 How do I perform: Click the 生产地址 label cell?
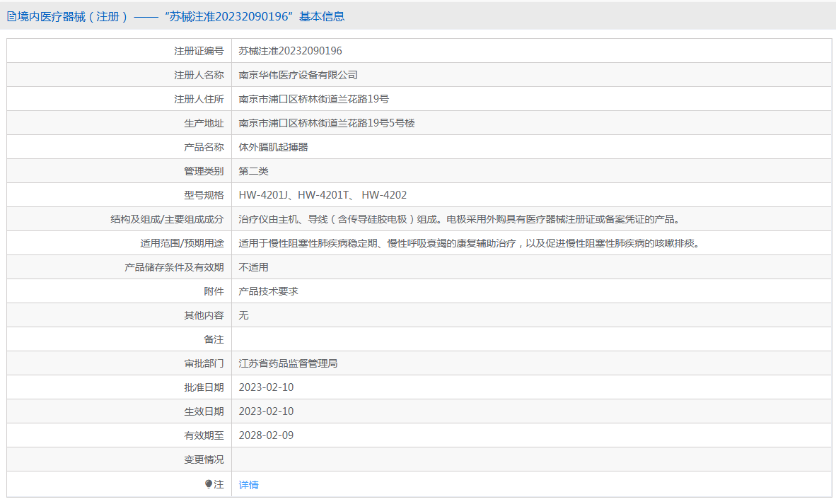[120, 123]
